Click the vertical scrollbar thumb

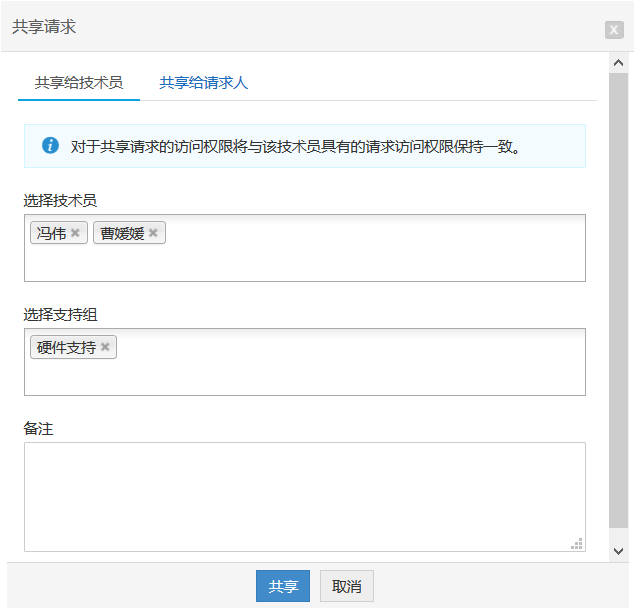click(618, 300)
